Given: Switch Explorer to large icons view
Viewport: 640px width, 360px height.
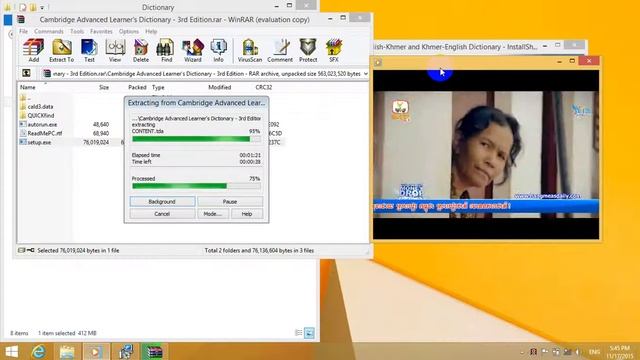Looking at the screenshot, I should coord(309,333).
